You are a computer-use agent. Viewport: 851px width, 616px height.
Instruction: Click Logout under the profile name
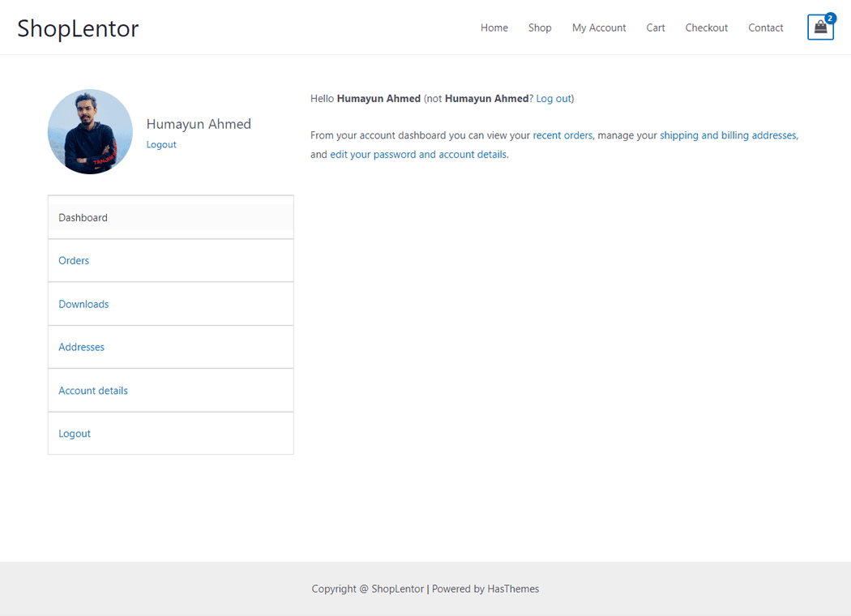point(161,144)
